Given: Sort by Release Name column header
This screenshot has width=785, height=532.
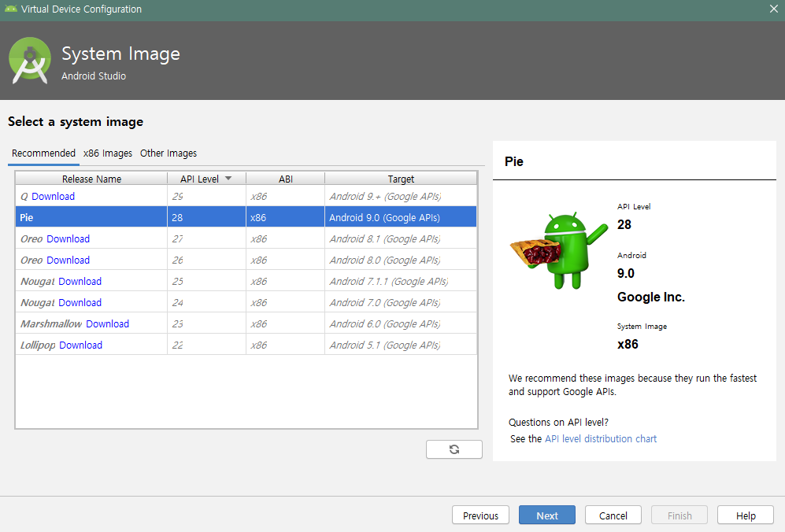Looking at the screenshot, I should tap(91, 179).
